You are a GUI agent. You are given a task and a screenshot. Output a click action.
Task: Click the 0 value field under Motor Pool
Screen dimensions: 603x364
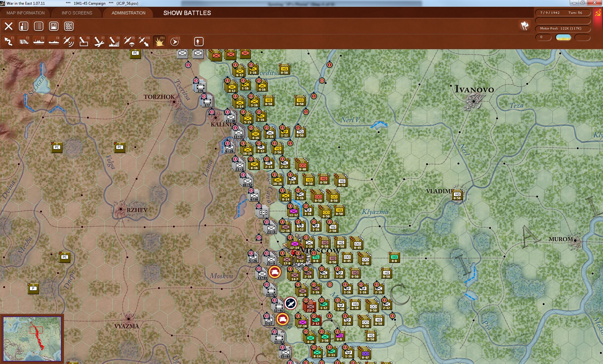(543, 37)
